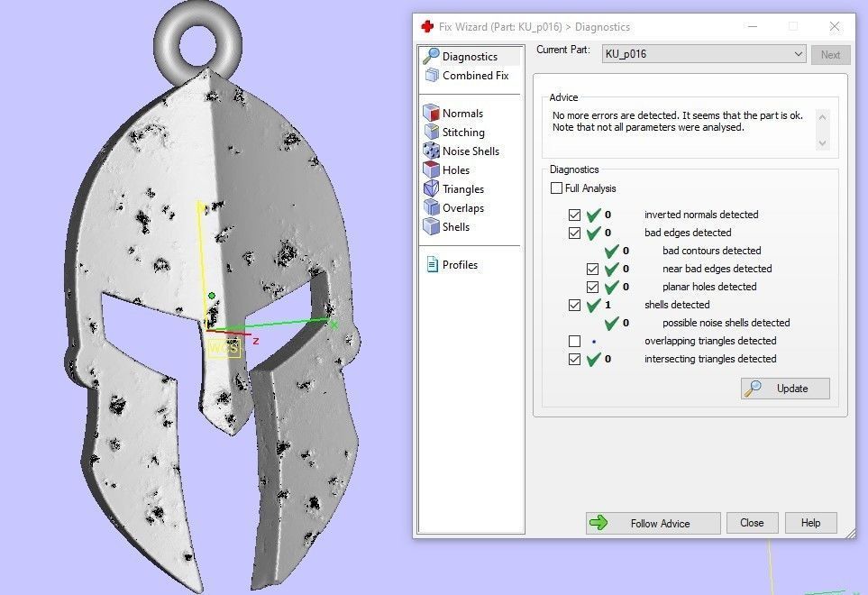The height and width of the screenshot is (595, 868).
Task: Click 'possible noise shells detected' text
Action: (726, 323)
